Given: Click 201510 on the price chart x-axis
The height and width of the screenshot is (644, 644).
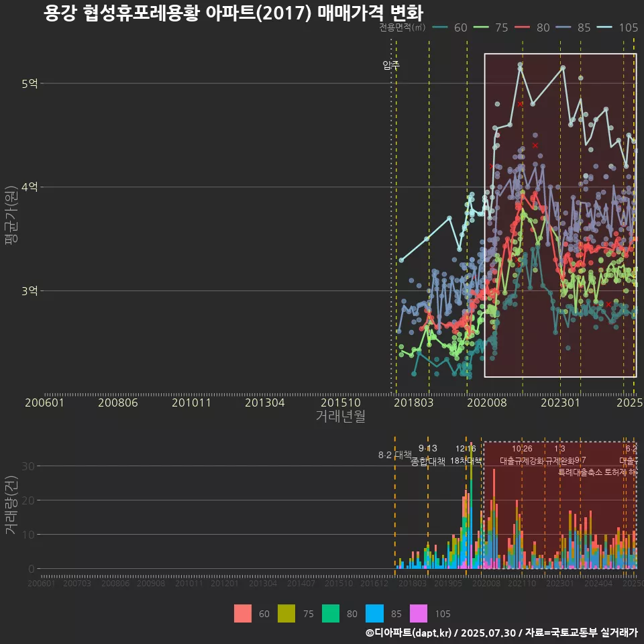Looking at the screenshot, I should 341,402.
